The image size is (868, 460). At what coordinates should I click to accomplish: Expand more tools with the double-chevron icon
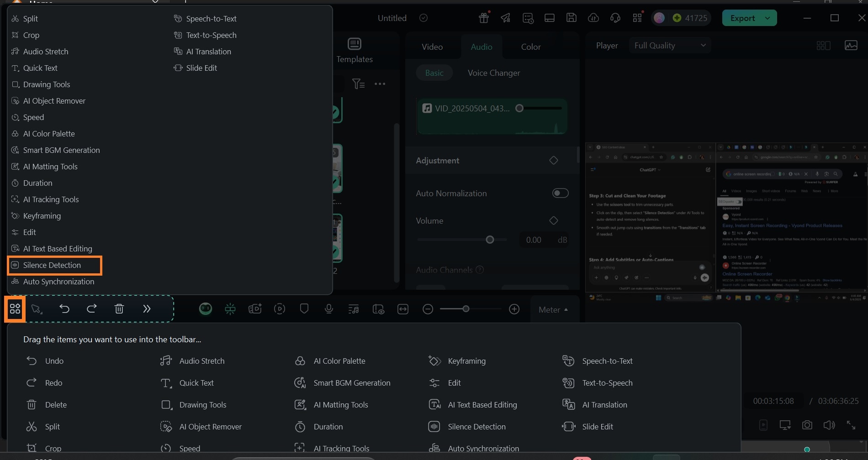point(147,309)
